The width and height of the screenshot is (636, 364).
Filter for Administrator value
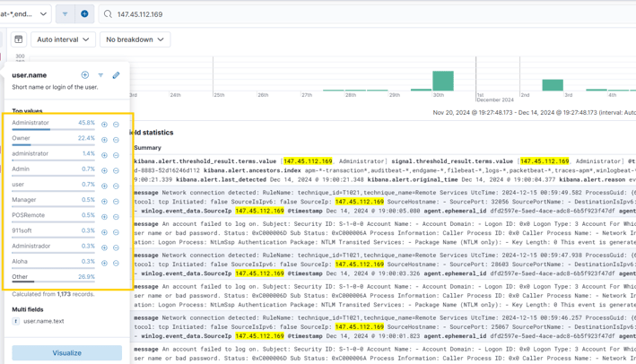(104, 125)
